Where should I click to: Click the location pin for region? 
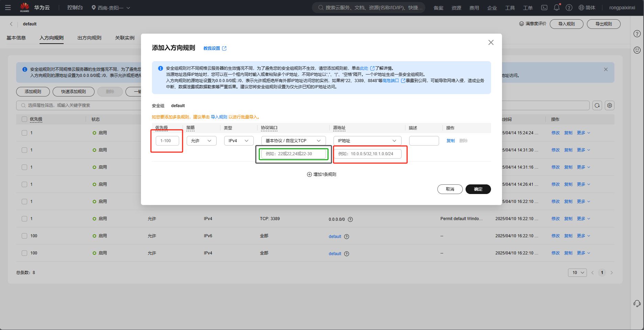(x=94, y=8)
